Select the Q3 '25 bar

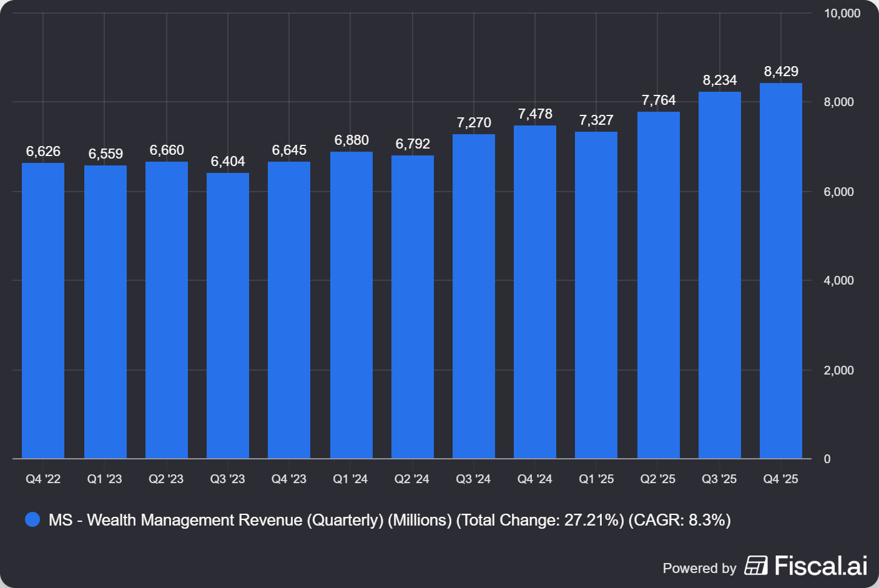(x=719, y=275)
